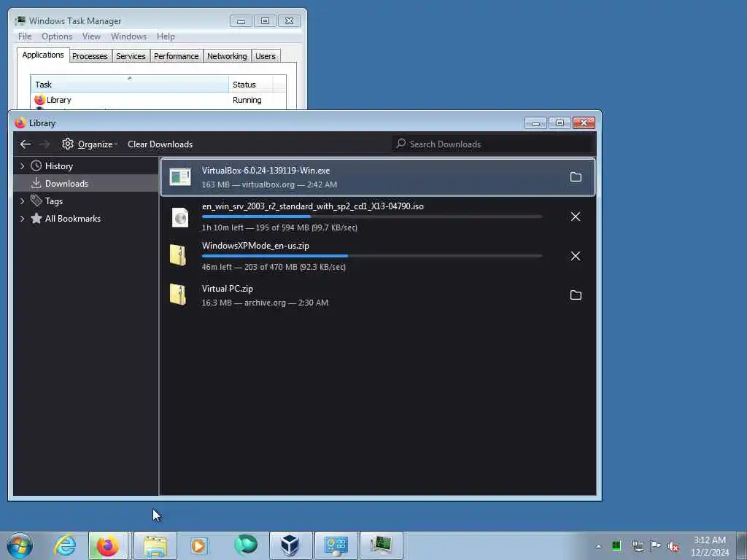Focus the Search Downloads field

(x=494, y=144)
